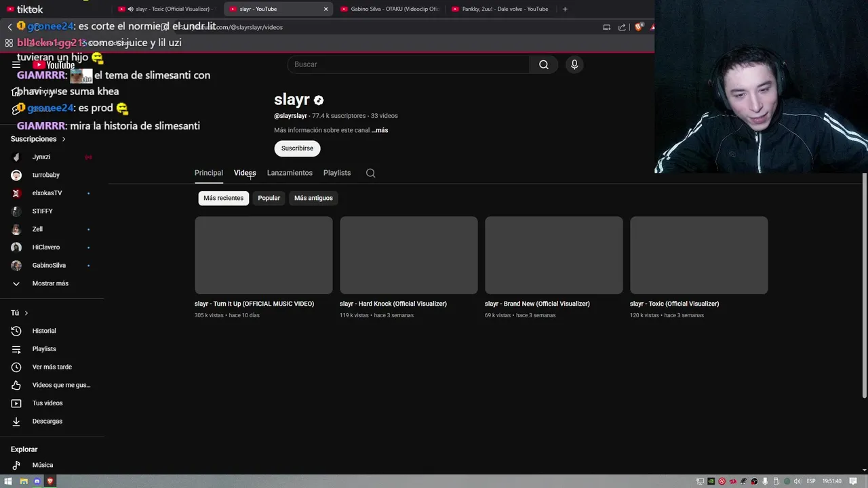The image size is (868, 488).
Task: Open the GabinoSilva subscription channel
Action: click(47, 265)
